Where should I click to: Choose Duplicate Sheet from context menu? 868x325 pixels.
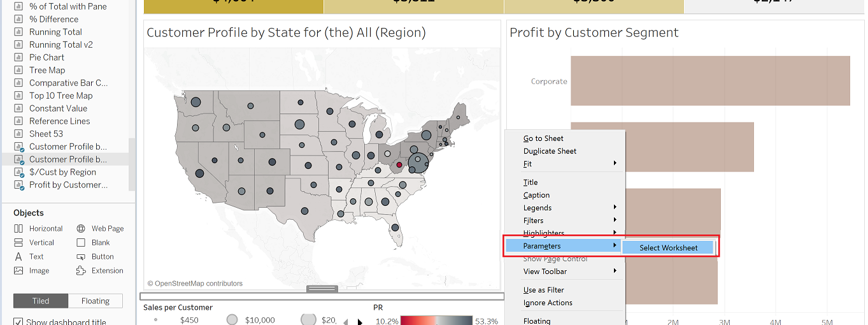(x=550, y=151)
